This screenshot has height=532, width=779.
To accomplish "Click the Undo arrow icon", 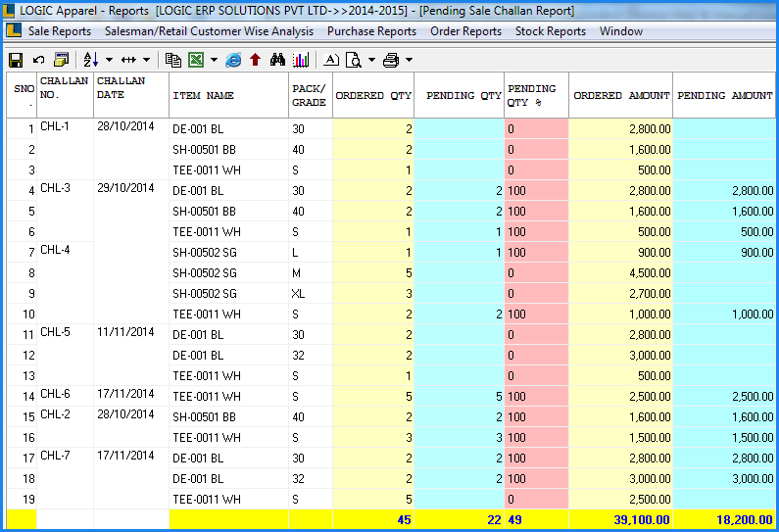I will (38, 60).
